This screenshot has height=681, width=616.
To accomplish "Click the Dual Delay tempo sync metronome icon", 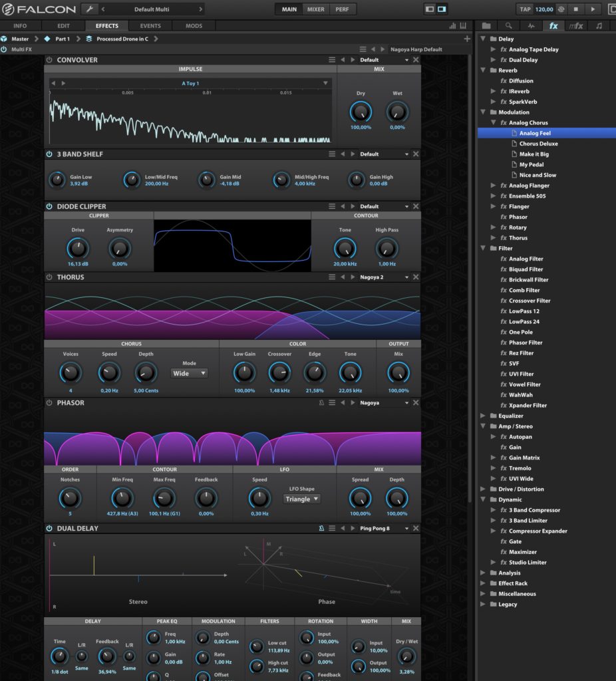I will 321,528.
